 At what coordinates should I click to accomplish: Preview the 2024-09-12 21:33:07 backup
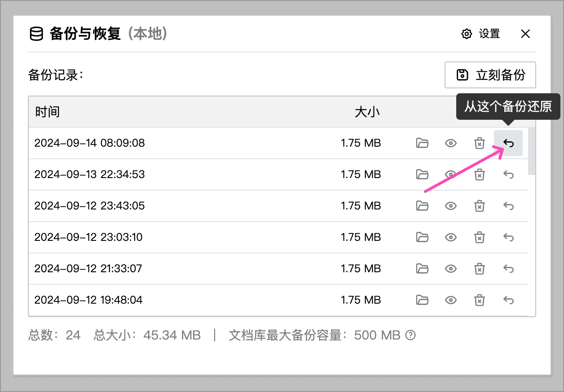tap(451, 269)
